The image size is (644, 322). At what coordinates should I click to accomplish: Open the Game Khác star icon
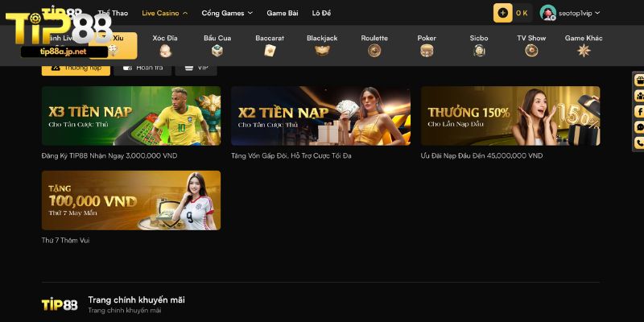tap(584, 51)
